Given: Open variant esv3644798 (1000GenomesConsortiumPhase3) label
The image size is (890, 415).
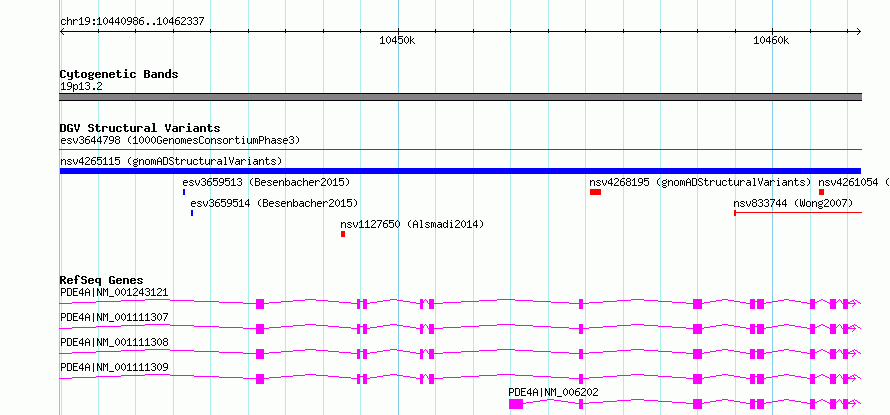Looking at the screenshot, I should (x=180, y=140).
